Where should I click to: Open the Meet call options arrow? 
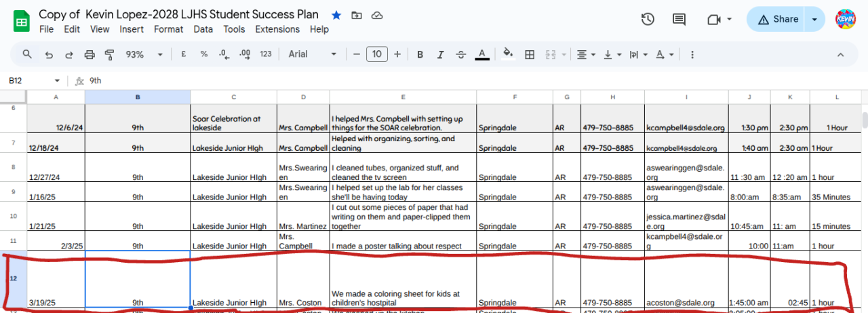point(730,20)
